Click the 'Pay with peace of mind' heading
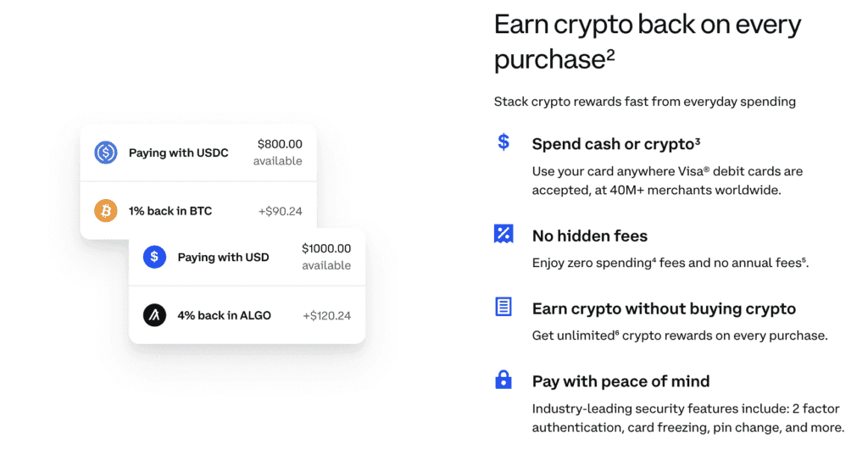The image size is (868, 455). tap(620, 381)
